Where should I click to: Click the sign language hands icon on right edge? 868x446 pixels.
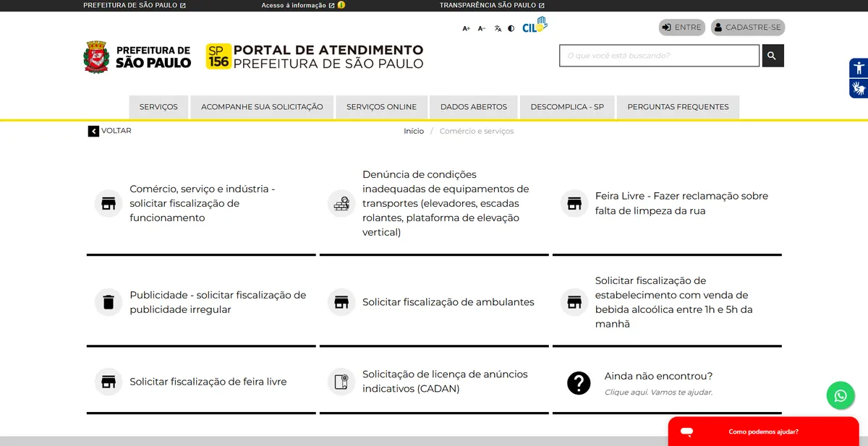coord(859,88)
